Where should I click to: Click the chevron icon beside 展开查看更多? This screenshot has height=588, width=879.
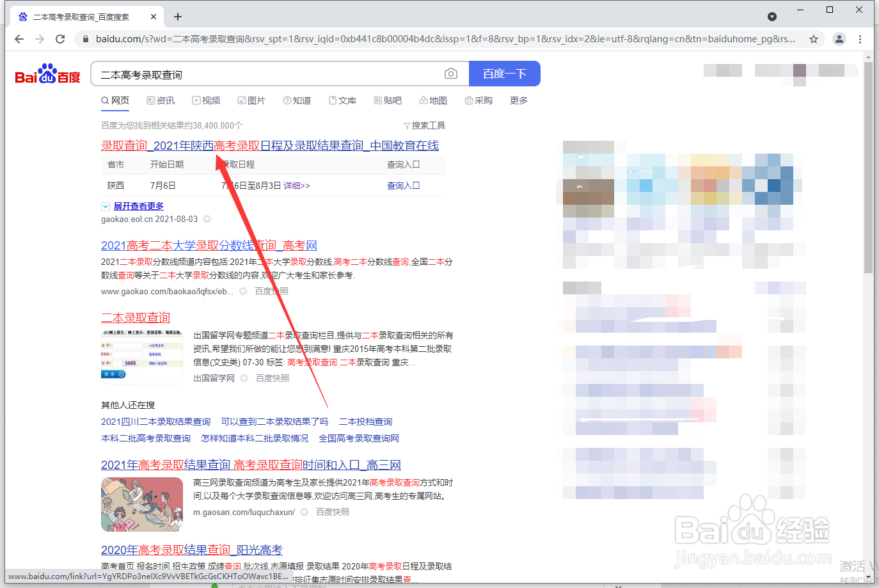pyautogui.click(x=106, y=207)
